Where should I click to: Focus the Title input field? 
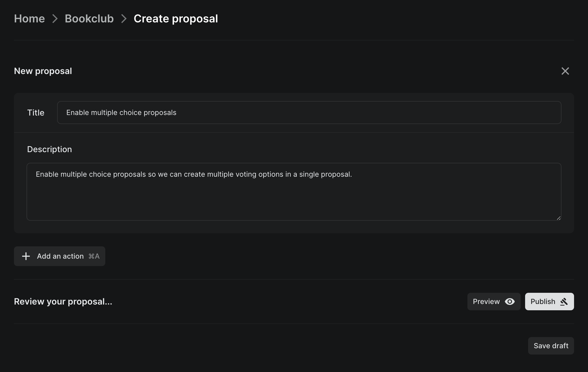pyautogui.click(x=309, y=113)
